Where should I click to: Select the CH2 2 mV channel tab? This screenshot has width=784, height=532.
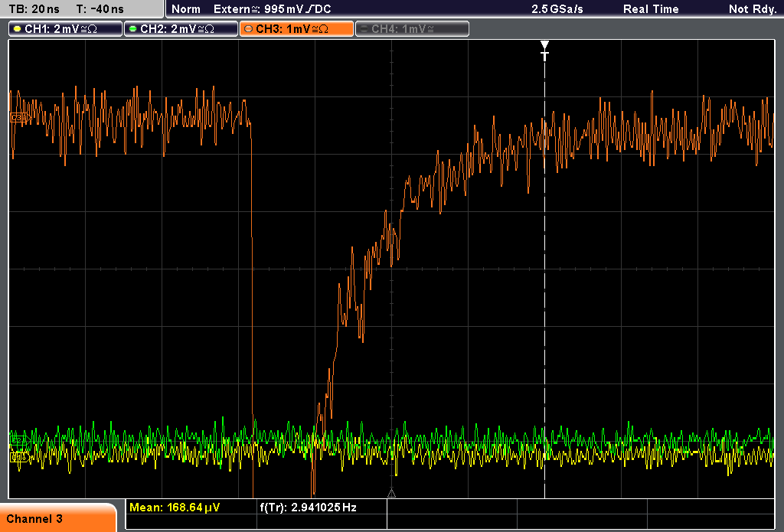pos(181,29)
